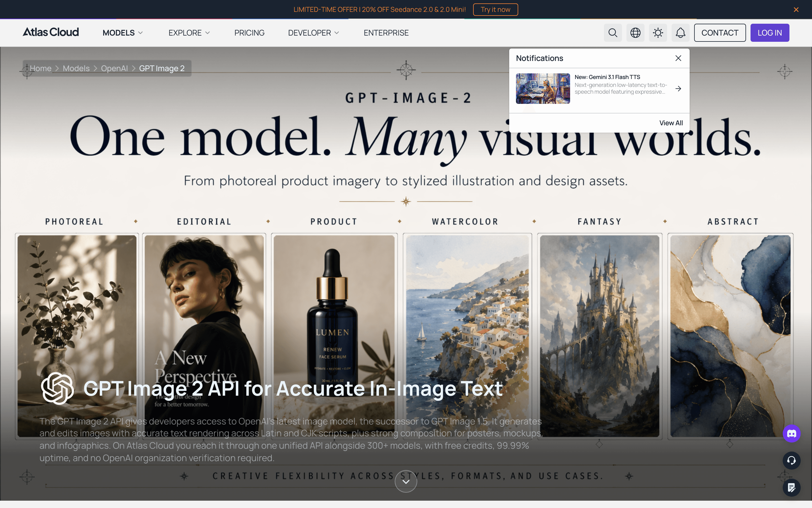Click the limited-time offer Seedance text
Viewport: 812px width, 508px height.
(x=379, y=9)
